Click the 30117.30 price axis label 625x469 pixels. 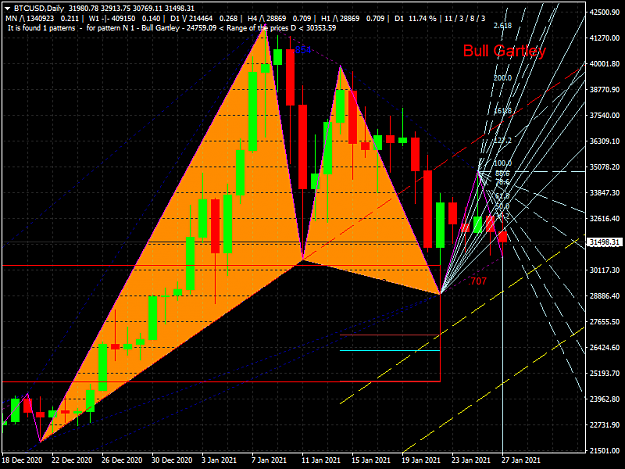coord(605,270)
